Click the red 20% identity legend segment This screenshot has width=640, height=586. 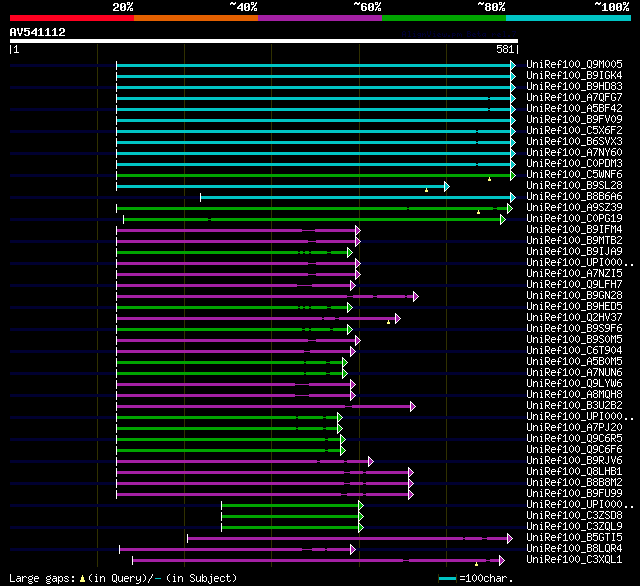(x=72, y=18)
